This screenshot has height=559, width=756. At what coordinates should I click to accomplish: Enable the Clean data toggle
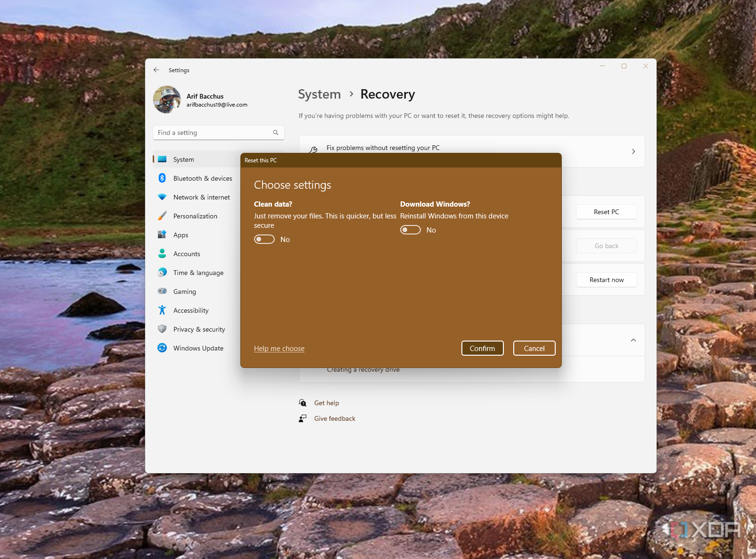tap(264, 239)
